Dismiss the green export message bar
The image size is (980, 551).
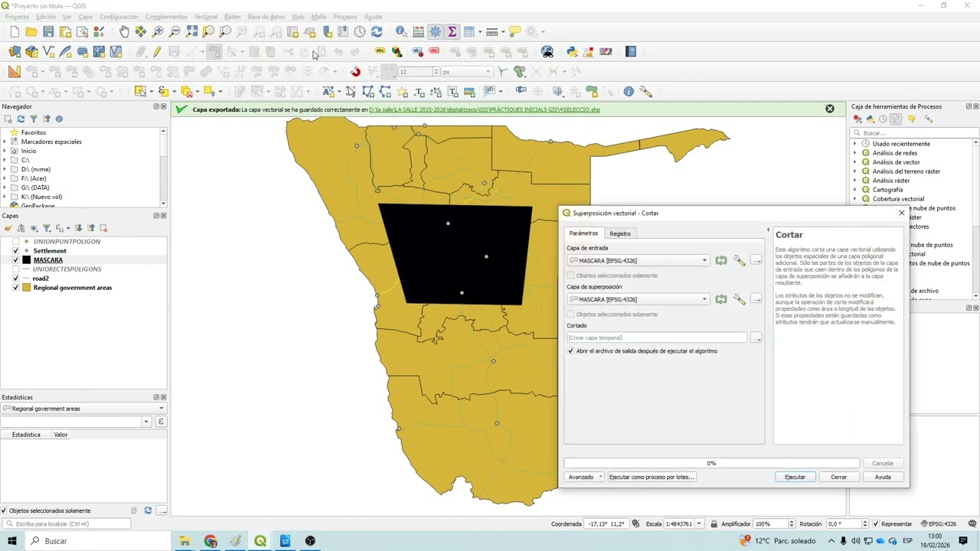829,109
